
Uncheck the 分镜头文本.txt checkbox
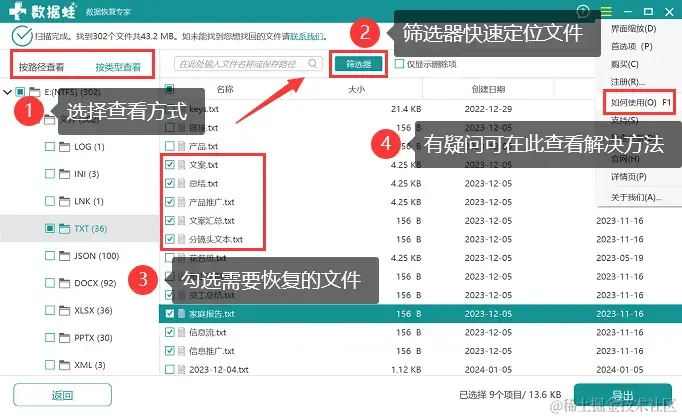170,239
